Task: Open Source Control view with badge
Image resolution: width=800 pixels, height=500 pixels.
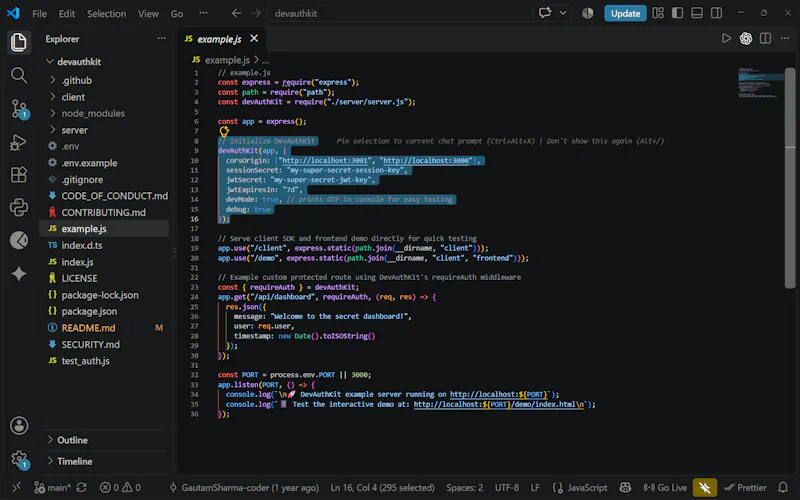Action: pos(19,109)
